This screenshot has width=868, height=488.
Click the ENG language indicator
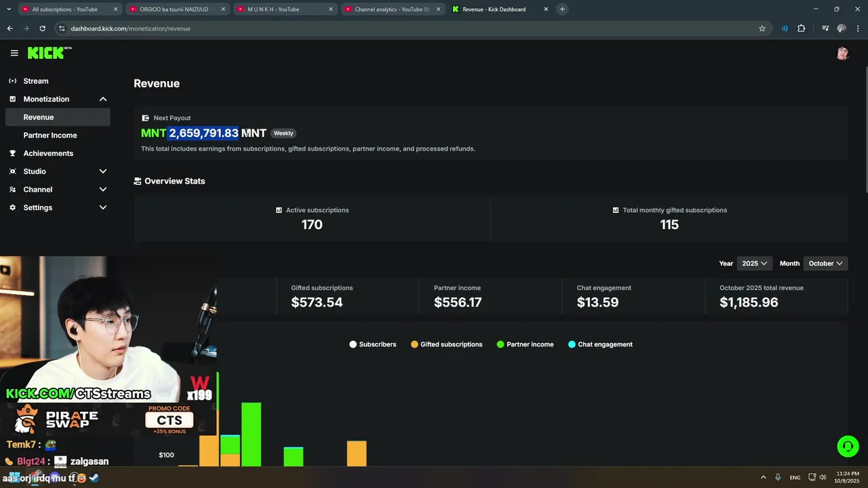click(x=795, y=477)
